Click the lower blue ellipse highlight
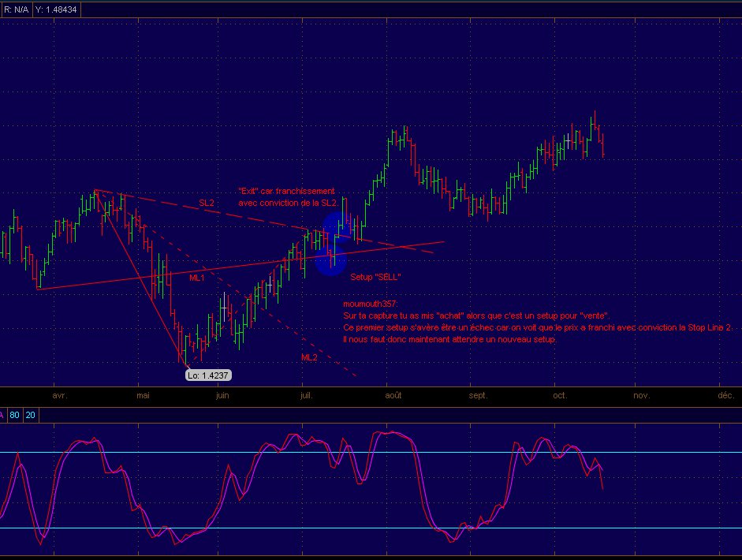Viewport: 742px width, 560px height. [x=330, y=260]
